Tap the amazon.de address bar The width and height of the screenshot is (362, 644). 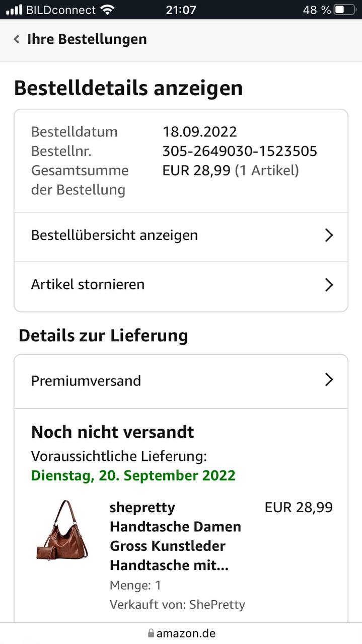click(185, 633)
